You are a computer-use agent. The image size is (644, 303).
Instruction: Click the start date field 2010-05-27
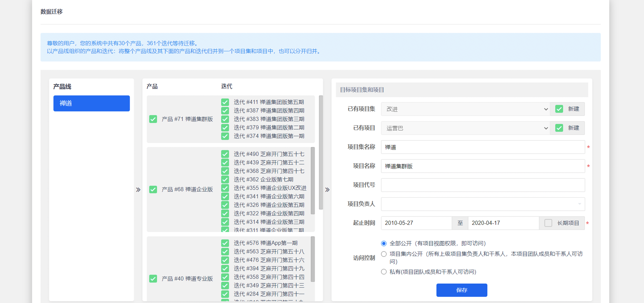(x=416, y=223)
